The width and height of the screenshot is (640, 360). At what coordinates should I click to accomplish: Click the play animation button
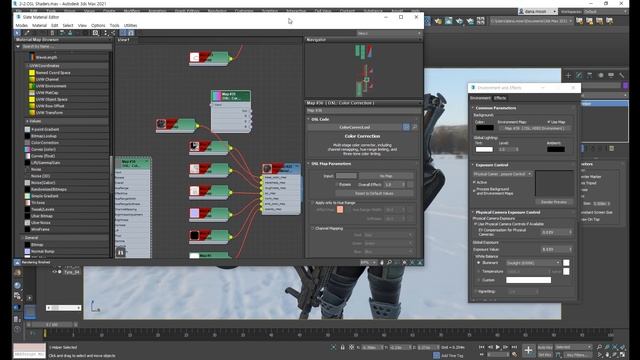498,347
